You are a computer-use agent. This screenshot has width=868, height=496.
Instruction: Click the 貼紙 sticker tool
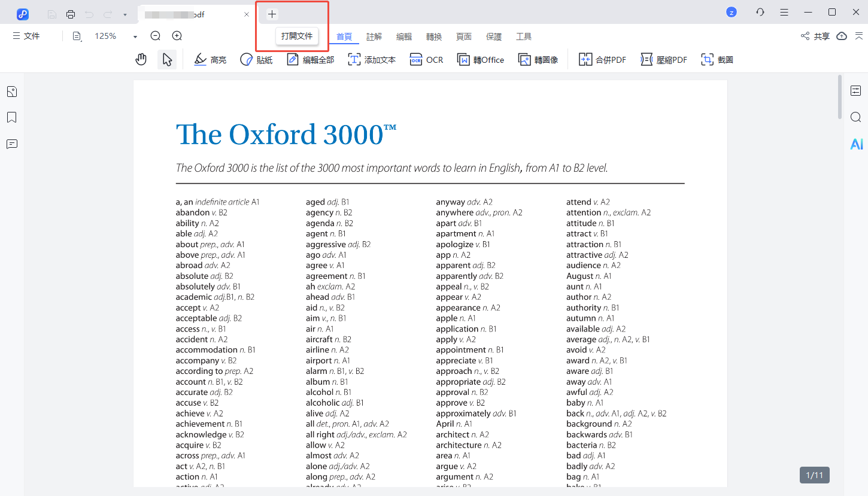256,60
